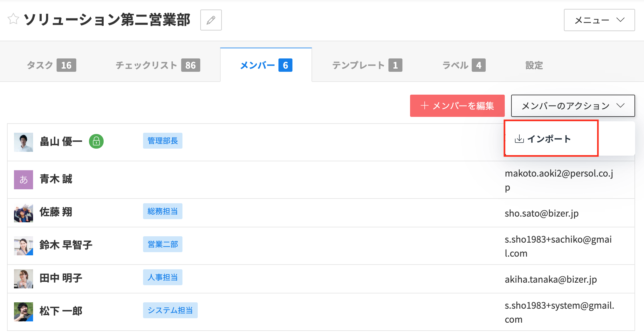This screenshot has width=644, height=336.
Task: Click the email sho.sato@bizer.jp
Action: [541, 213]
